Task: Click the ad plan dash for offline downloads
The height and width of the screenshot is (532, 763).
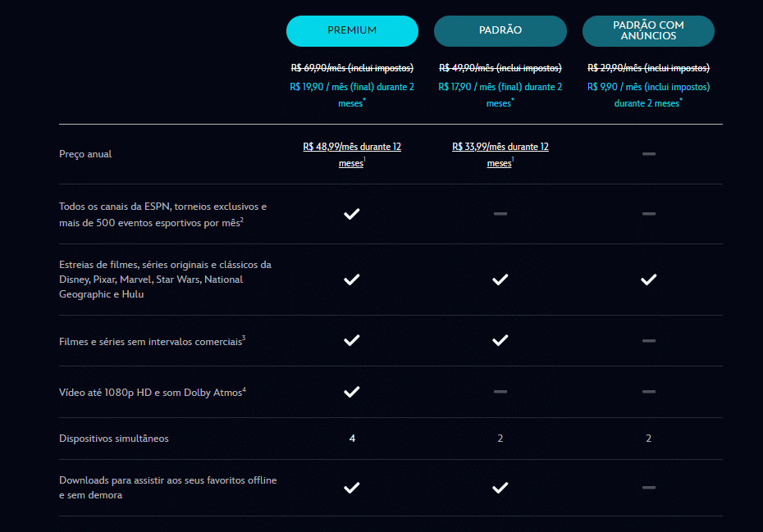Action: point(649,487)
